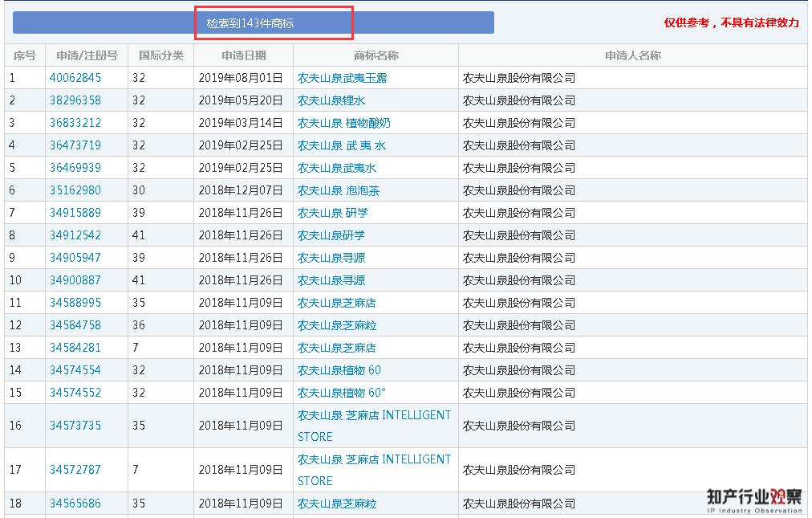Select date 2019年08月01日 in row 1

click(x=240, y=78)
